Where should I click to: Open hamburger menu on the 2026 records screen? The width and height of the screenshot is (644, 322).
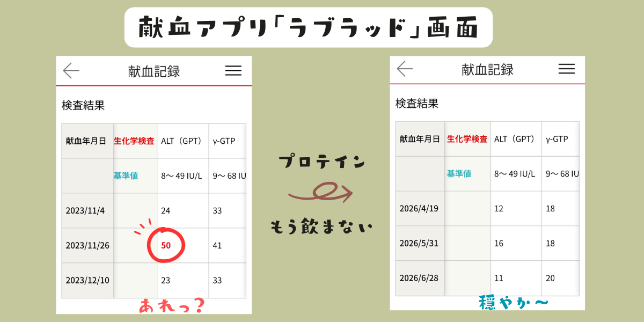pyautogui.click(x=567, y=69)
